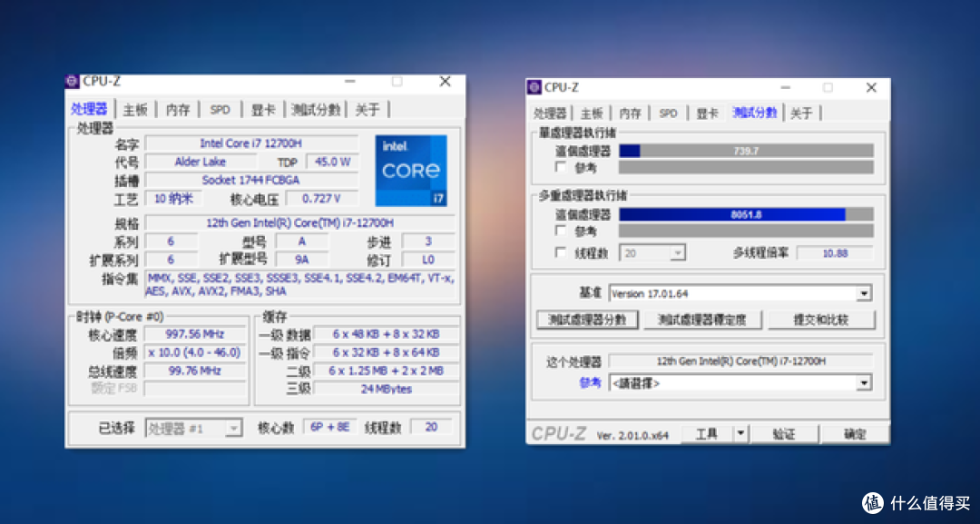The height and width of the screenshot is (524, 980).
Task: Click the 验证 button
Action: point(784,433)
